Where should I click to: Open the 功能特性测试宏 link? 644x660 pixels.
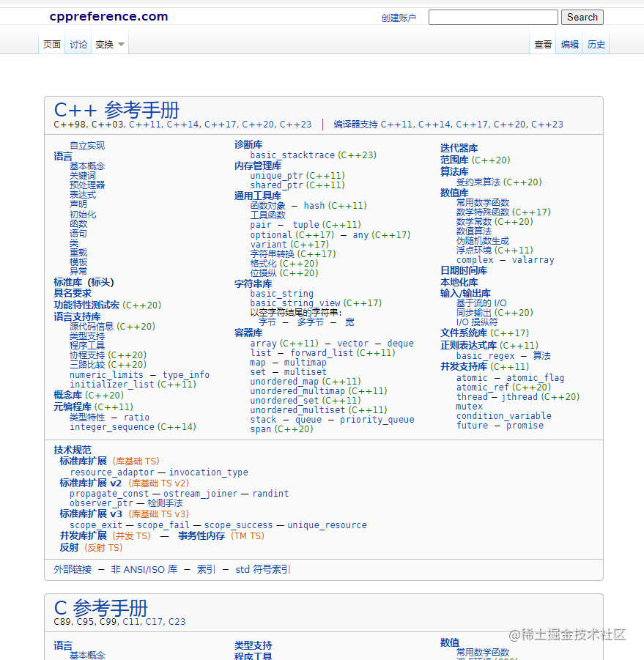[86, 305]
